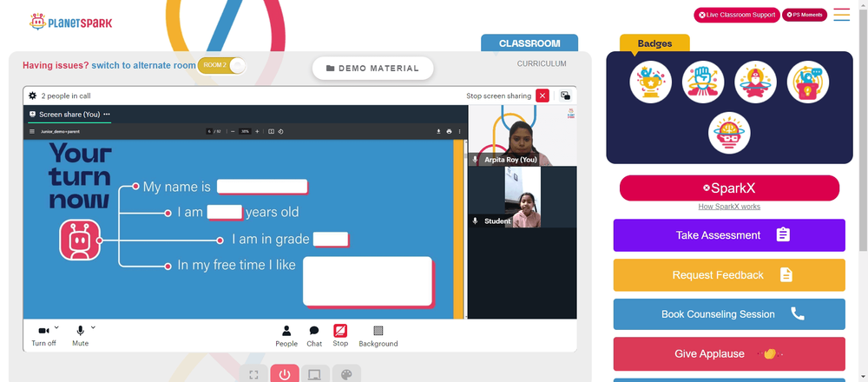868x382 pixels.
Task: Click PDF page number field
Action: [x=209, y=132]
